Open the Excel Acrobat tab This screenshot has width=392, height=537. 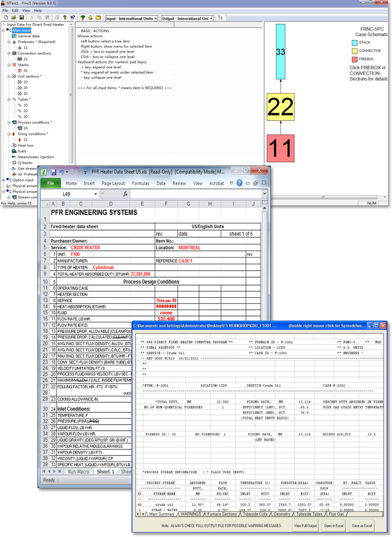click(217, 183)
